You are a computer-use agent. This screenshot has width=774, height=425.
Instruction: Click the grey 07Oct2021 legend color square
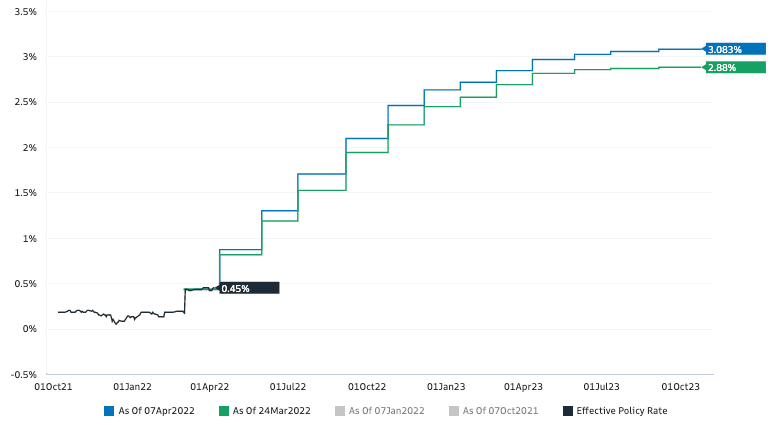pyautogui.click(x=454, y=410)
